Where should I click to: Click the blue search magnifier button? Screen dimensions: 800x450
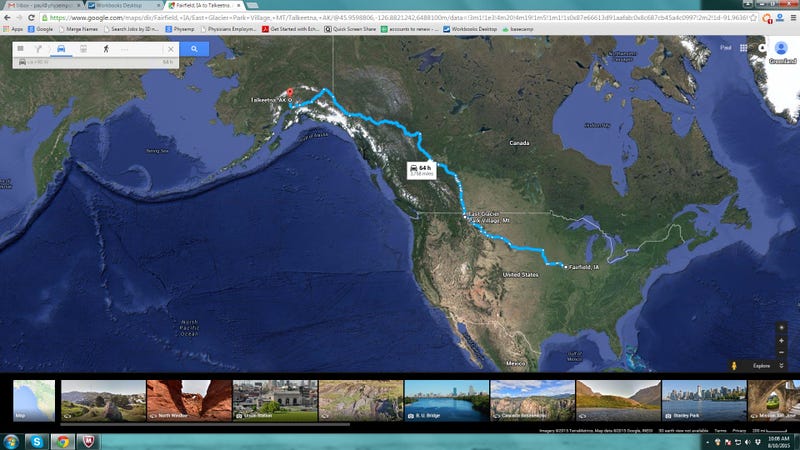pyautogui.click(x=194, y=49)
